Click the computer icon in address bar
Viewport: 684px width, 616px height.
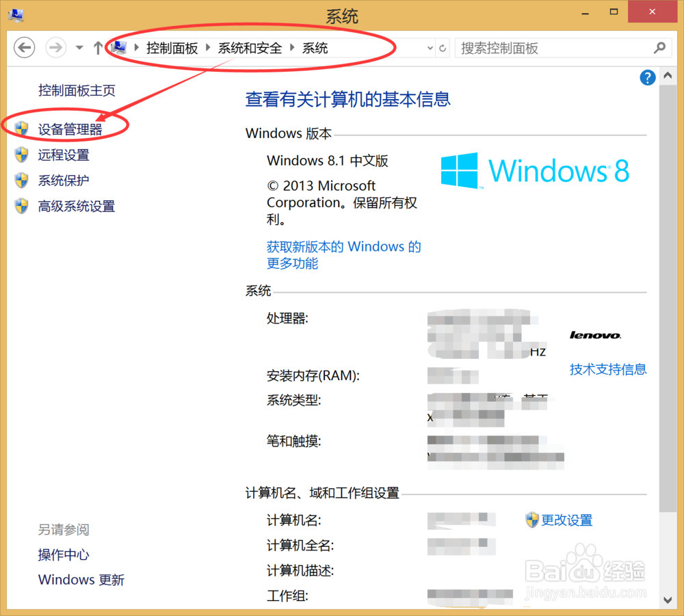coord(118,48)
